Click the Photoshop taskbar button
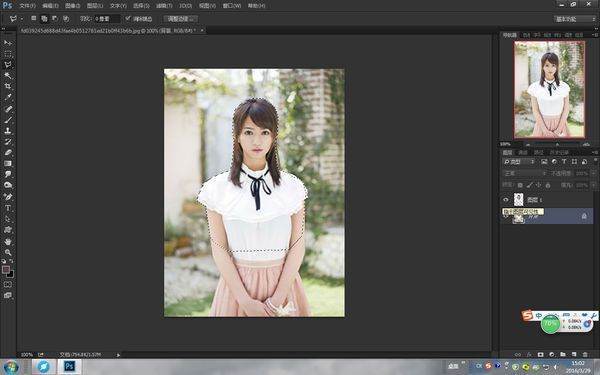The height and width of the screenshot is (375, 600). click(x=69, y=366)
